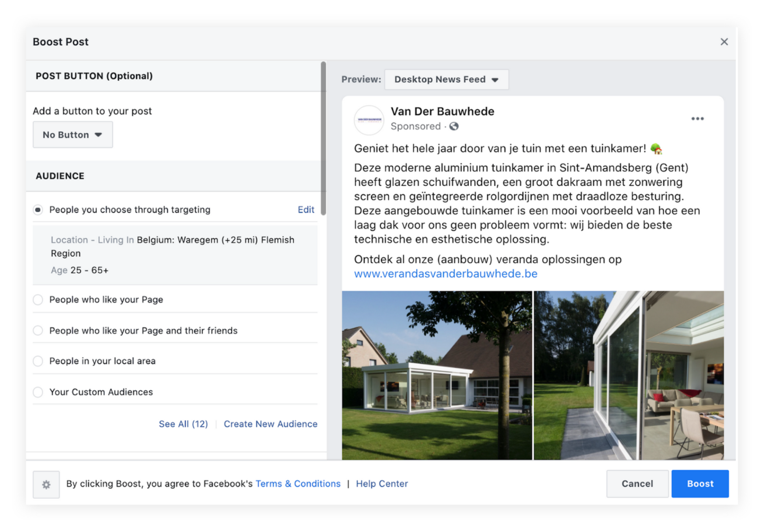Click Create New Audience link

coord(270,424)
